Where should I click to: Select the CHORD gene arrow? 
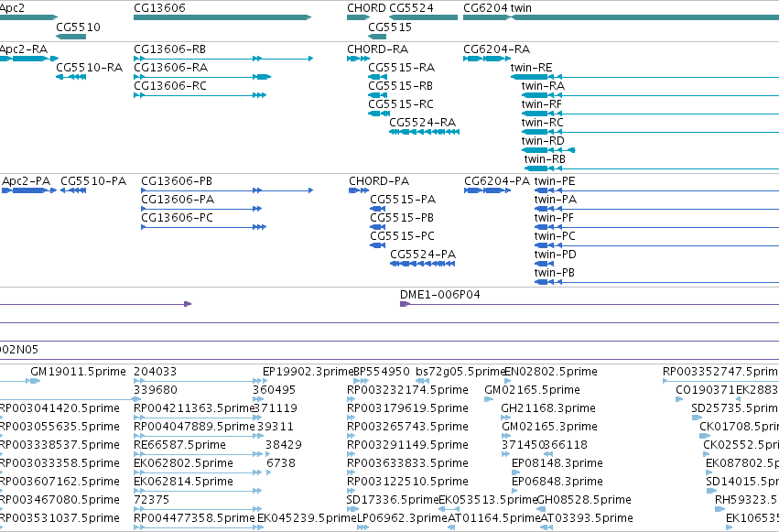click(x=358, y=17)
